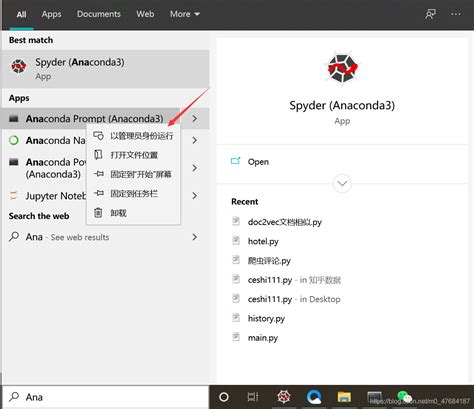Click the Task View taskbar icon
The image size is (474, 409).
point(253,397)
